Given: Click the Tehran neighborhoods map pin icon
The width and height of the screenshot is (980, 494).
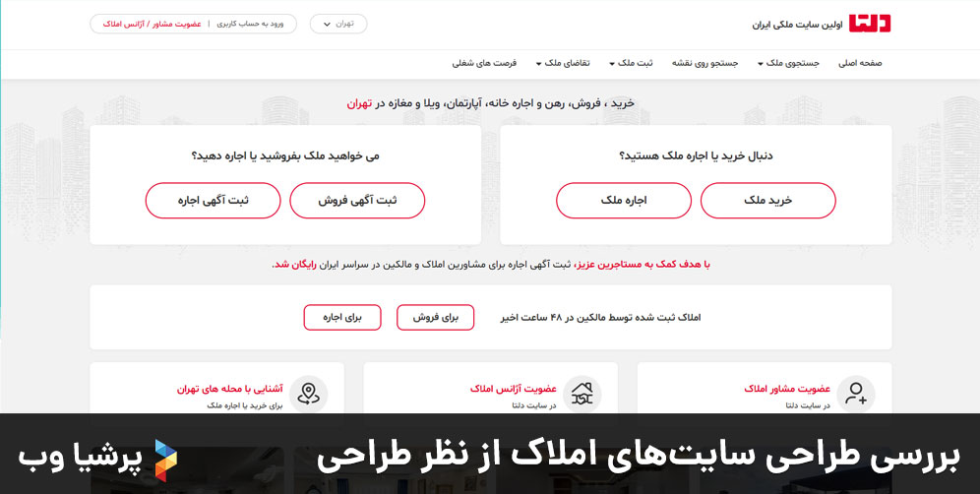Looking at the screenshot, I should click(308, 394).
